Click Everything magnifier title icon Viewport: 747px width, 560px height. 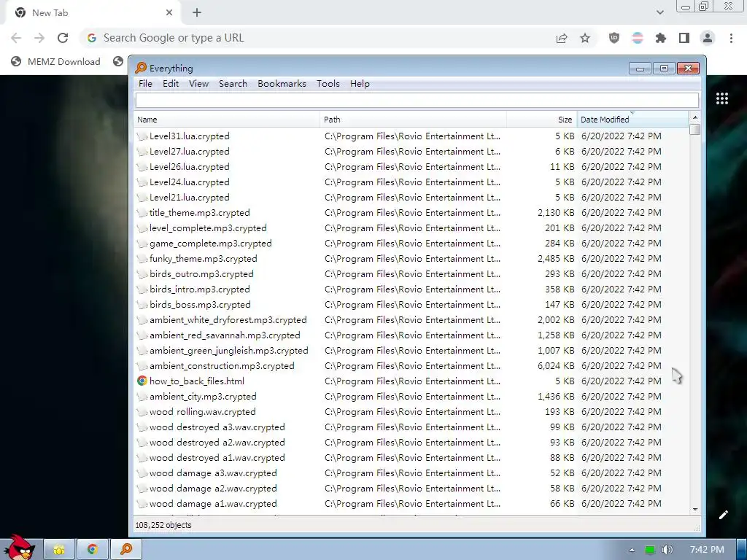(141, 68)
